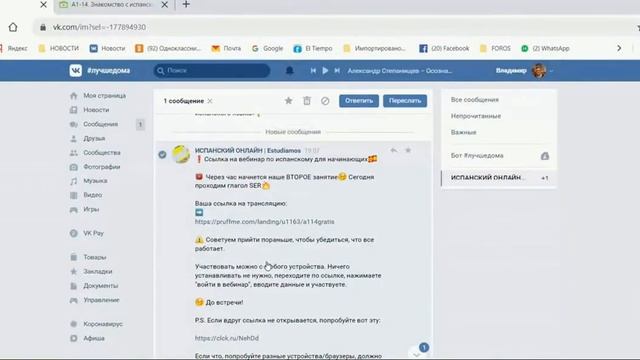640x360 pixels.
Task: Open Документы in sidebar
Action: tap(100, 286)
